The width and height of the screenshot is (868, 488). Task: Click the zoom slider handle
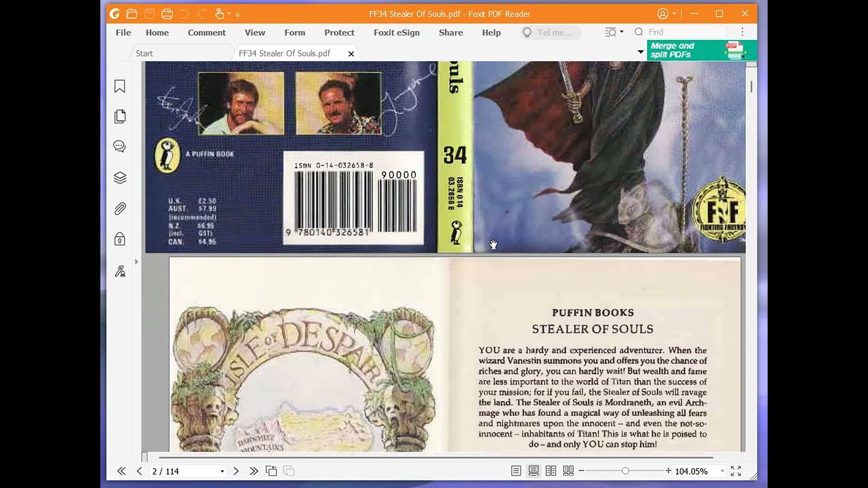[625, 471]
